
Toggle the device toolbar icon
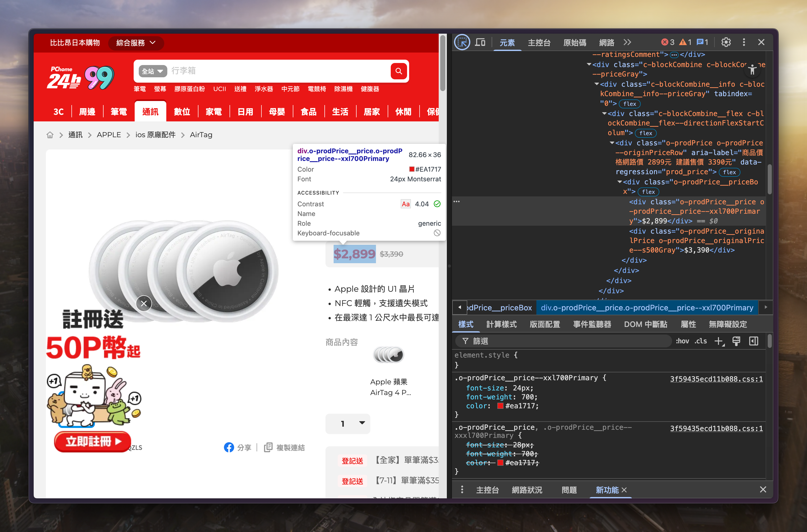pyautogui.click(x=480, y=42)
